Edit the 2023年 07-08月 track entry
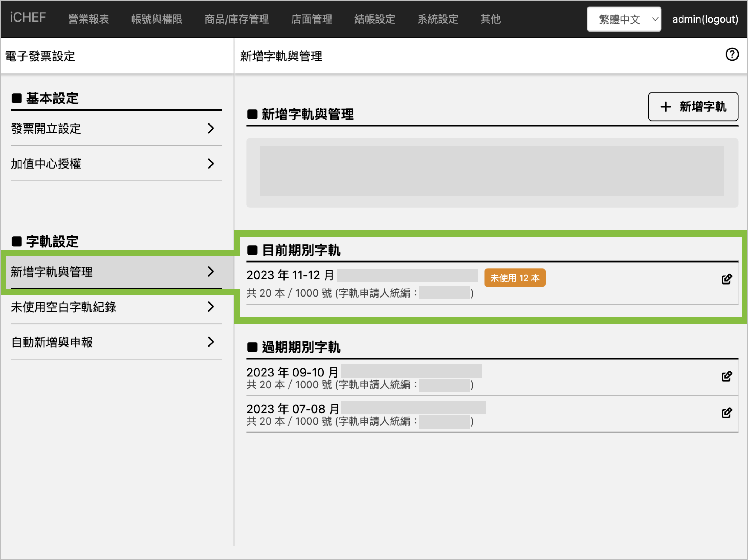The width and height of the screenshot is (748, 560). click(726, 413)
